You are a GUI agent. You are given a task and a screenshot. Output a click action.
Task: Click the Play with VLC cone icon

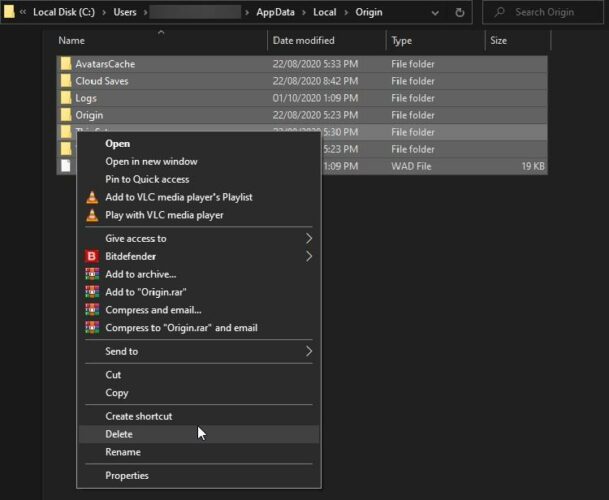[92, 215]
